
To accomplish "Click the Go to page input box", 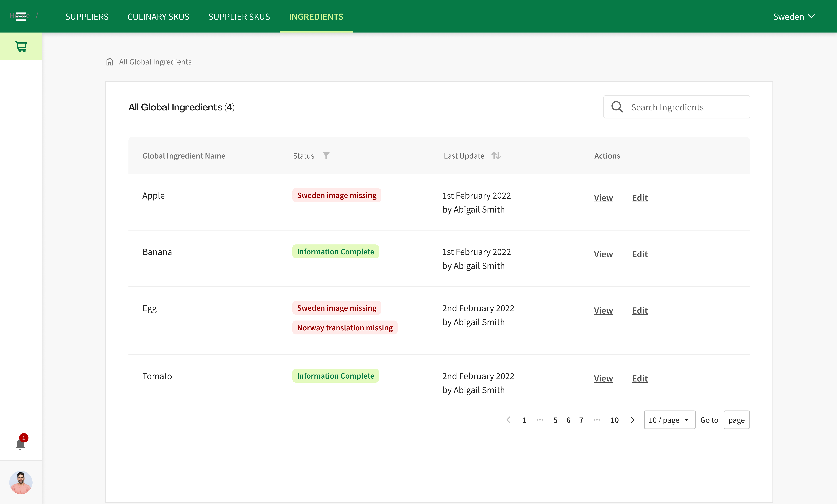I will coord(736,420).
